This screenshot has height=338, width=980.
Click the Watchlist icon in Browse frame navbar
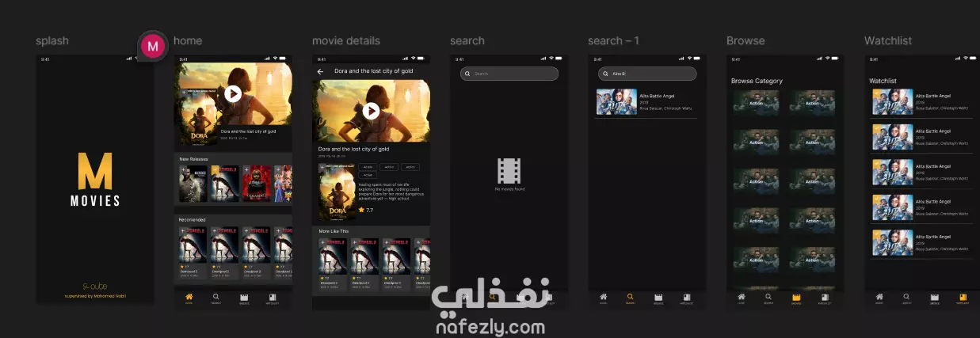(x=824, y=298)
